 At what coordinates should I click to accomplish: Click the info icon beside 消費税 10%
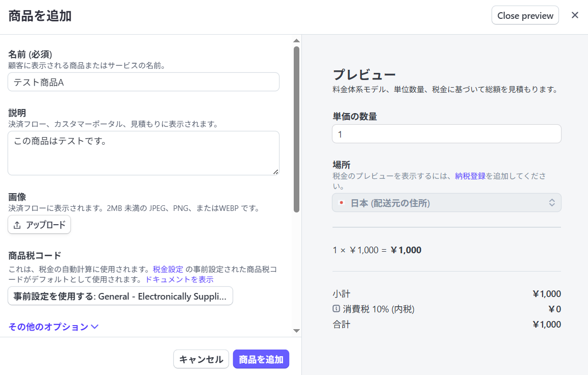[x=336, y=309]
